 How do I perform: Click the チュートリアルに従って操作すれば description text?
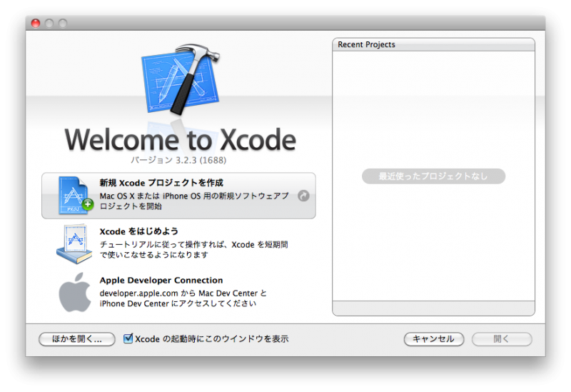pos(193,250)
